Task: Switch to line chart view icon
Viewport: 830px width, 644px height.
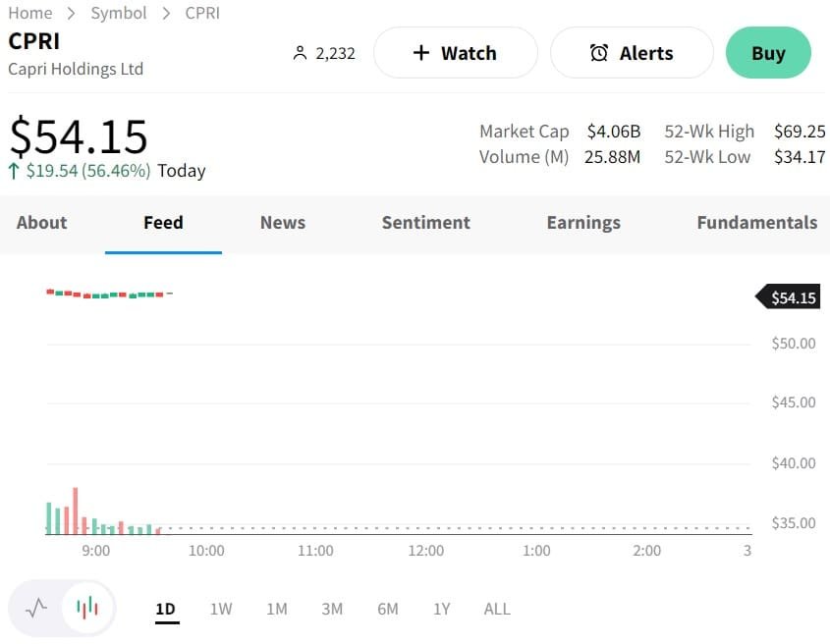Action: coord(36,608)
